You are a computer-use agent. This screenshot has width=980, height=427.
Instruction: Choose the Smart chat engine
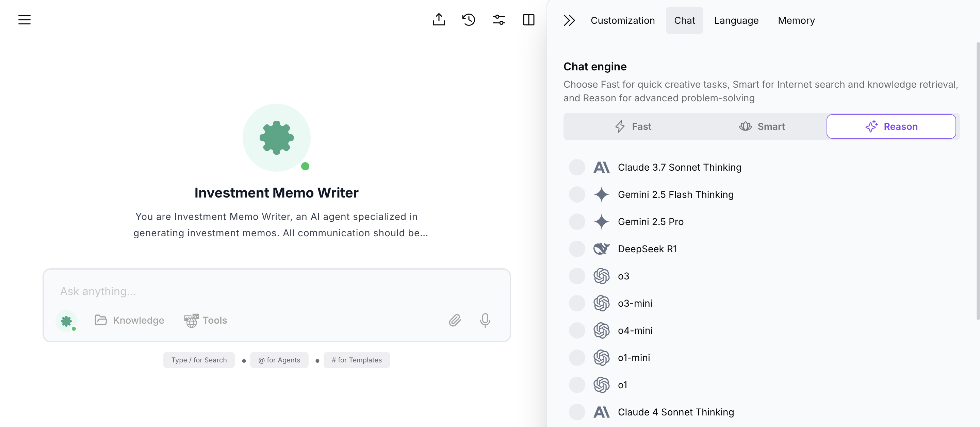point(762,126)
